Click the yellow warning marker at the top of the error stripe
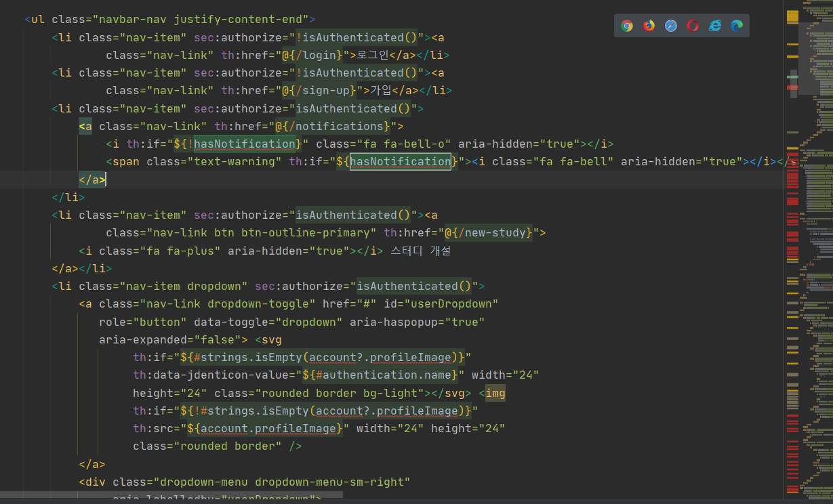Viewport: 833px width, 504px height. pos(792,16)
